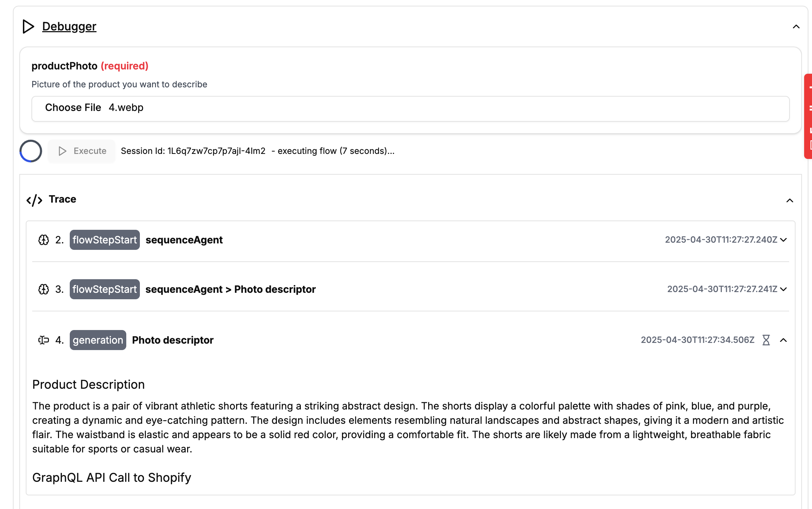Click brain icon of step 3

(x=44, y=289)
